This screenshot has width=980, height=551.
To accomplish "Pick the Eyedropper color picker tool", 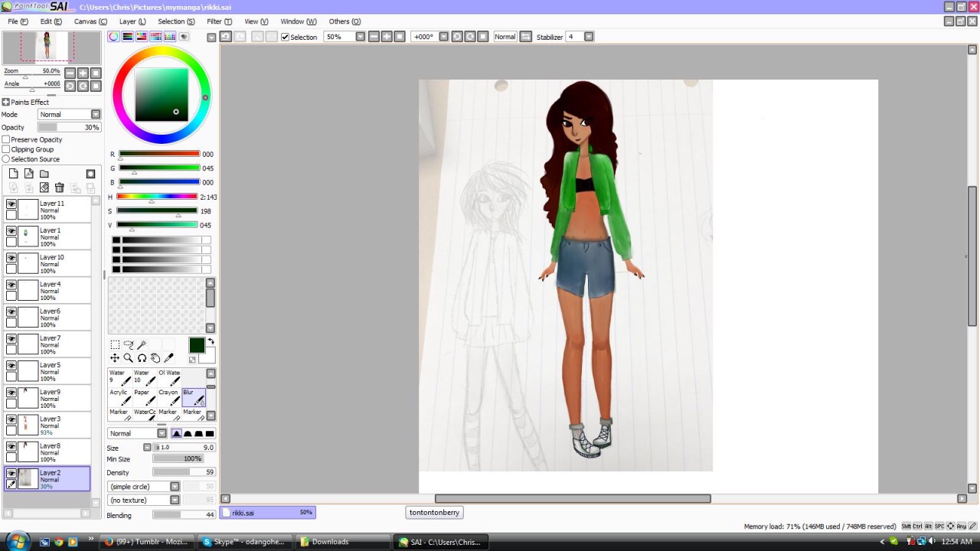I will click(x=169, y=358).
